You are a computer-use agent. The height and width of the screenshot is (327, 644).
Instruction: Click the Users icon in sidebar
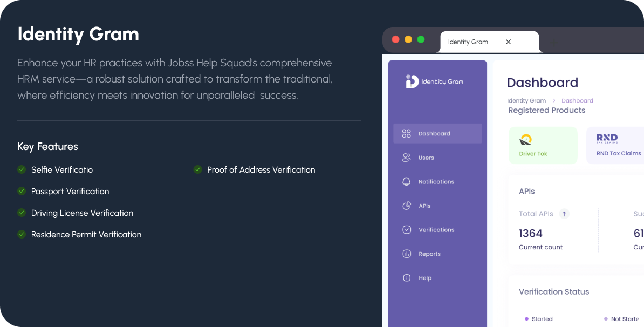[x=407, y=158]
